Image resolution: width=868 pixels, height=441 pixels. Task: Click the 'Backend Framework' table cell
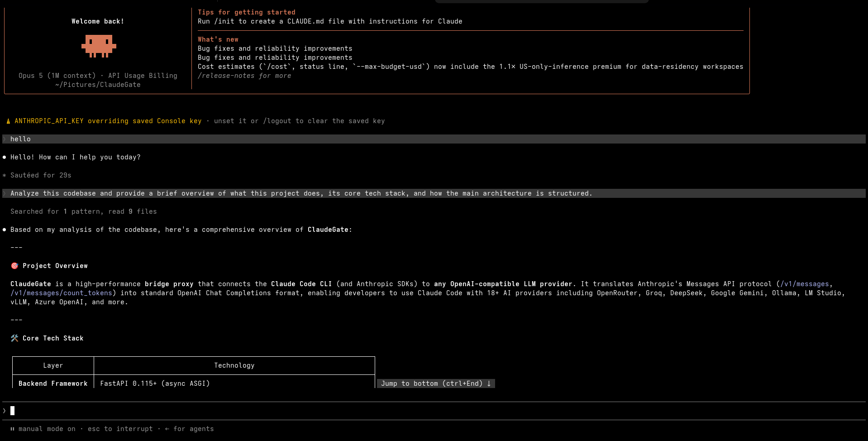click(53, 383)
